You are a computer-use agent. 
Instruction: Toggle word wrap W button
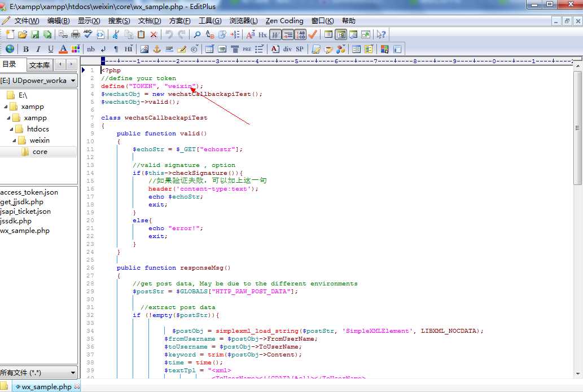[275, 34]
